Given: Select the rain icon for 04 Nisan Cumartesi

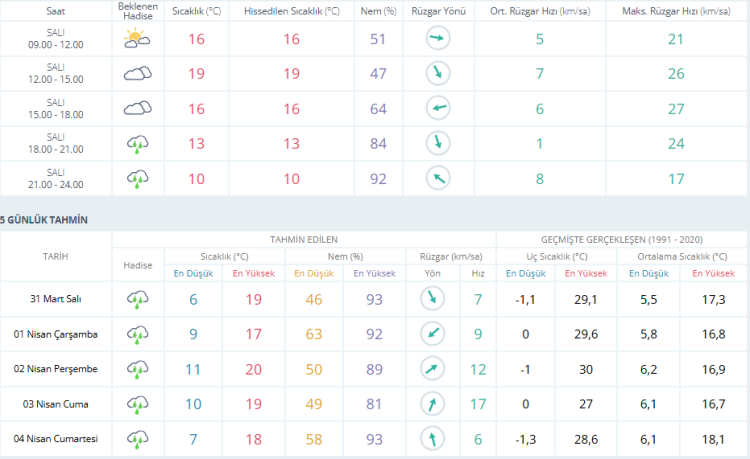Looking at the screenshot, I should click(137, 439).
